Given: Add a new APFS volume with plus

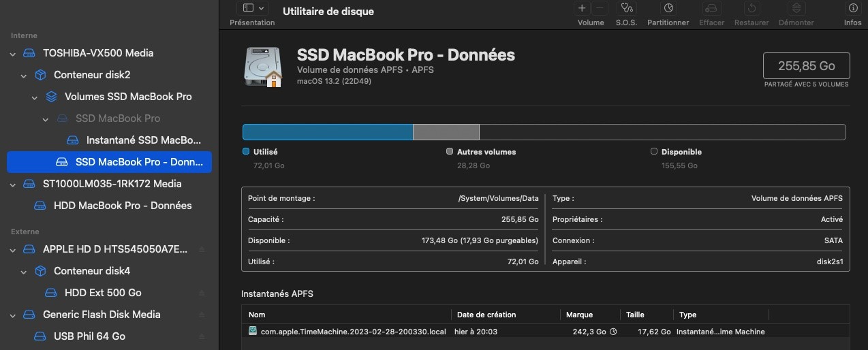Looking at the screenshot, I should click(x=582, y=9).
